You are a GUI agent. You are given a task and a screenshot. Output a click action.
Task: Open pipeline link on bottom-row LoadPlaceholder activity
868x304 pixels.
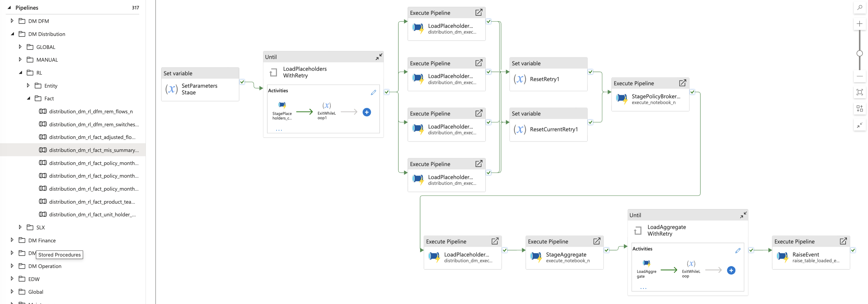(495, 241)
